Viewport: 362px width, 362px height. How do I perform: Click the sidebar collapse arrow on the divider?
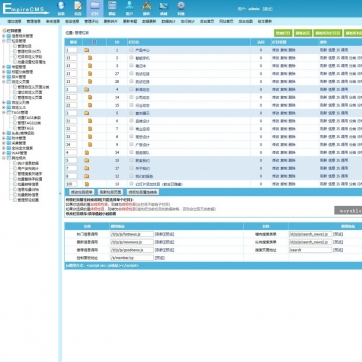click(60, 193)
